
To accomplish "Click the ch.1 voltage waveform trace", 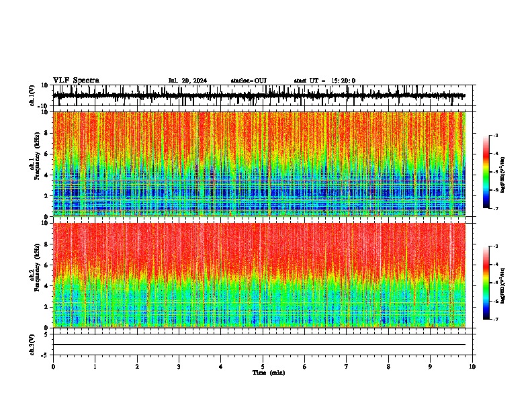I will click(x=259, y=95).
